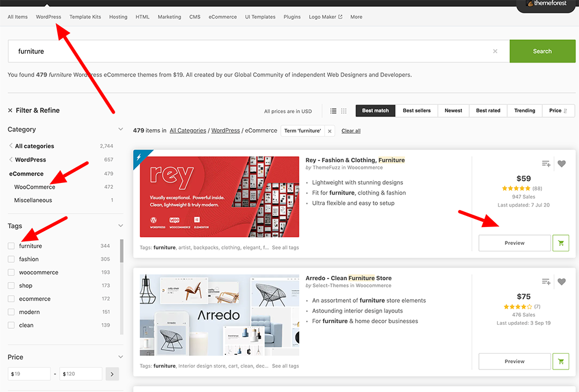Viewport: 579px width, 392px height.
Task: Select WooCommerce subcategory
Action: [x=35, y=187]
